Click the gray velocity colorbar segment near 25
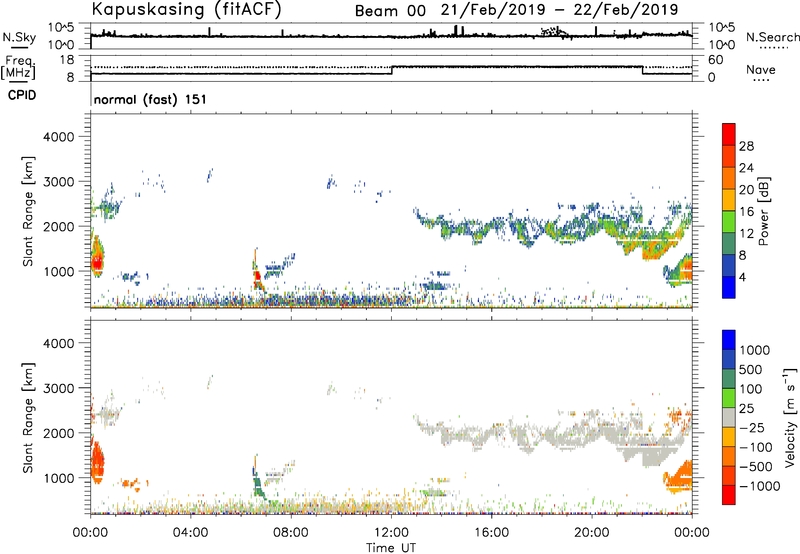800x554 pixels. (x=729, y=418)
